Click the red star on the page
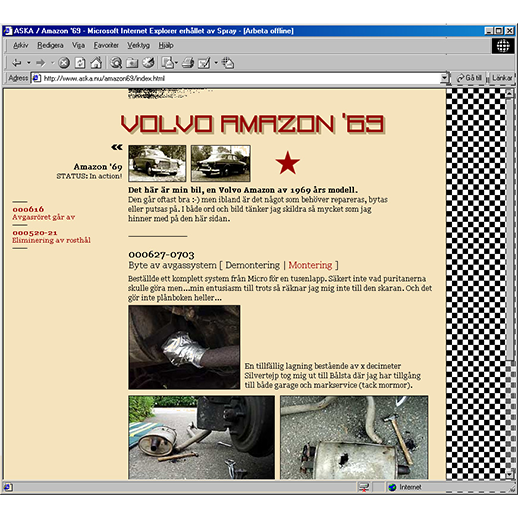 click(x=288, y=163)
